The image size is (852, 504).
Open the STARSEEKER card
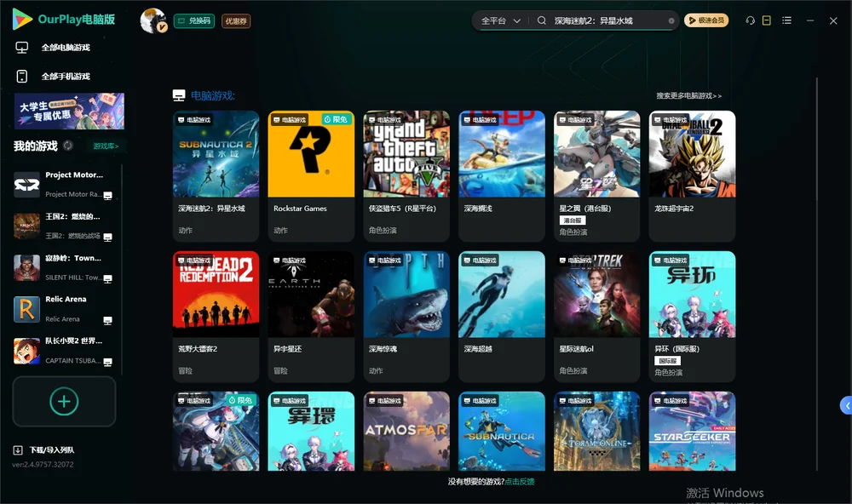point(692,432)
